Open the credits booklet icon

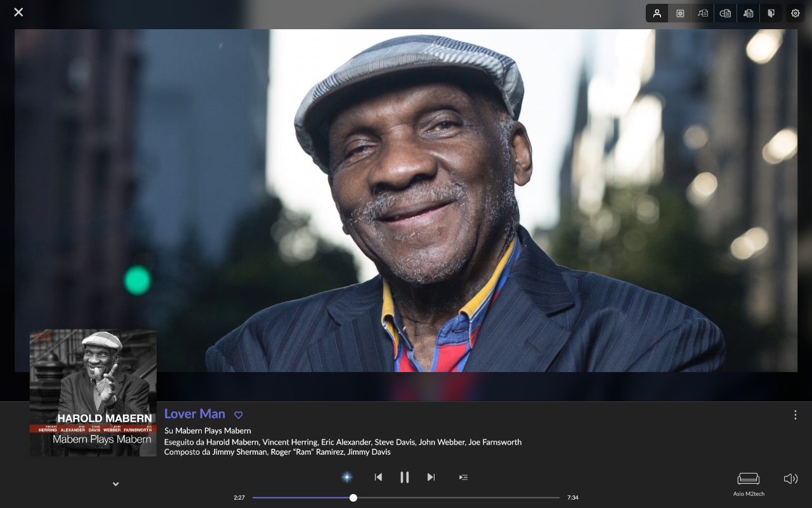(771, 13)
